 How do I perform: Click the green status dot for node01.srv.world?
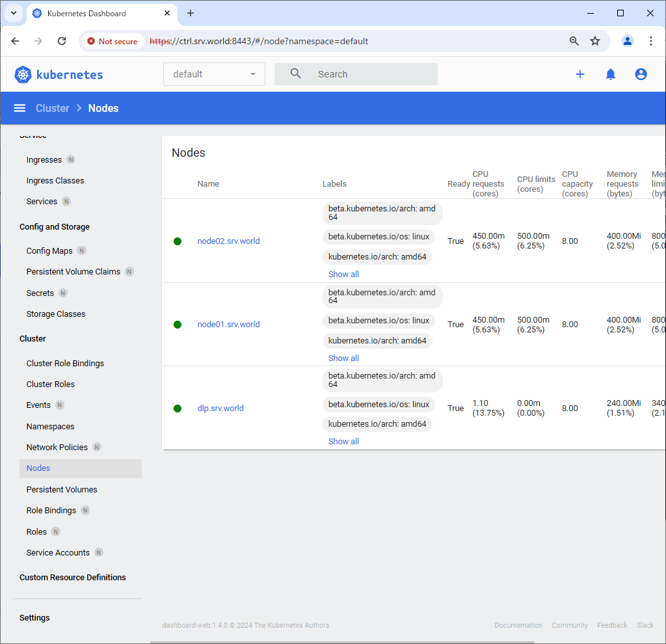click(178, 325)
